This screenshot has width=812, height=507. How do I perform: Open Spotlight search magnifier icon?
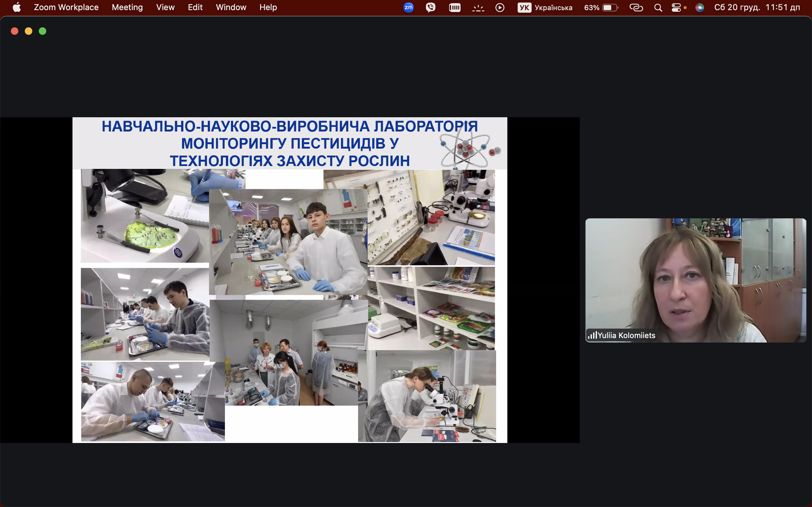click(658, 7)
